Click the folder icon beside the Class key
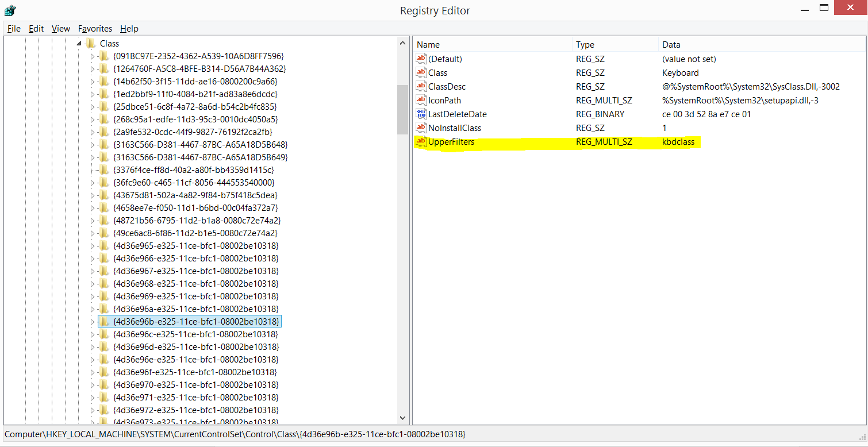 pos(91,43)
